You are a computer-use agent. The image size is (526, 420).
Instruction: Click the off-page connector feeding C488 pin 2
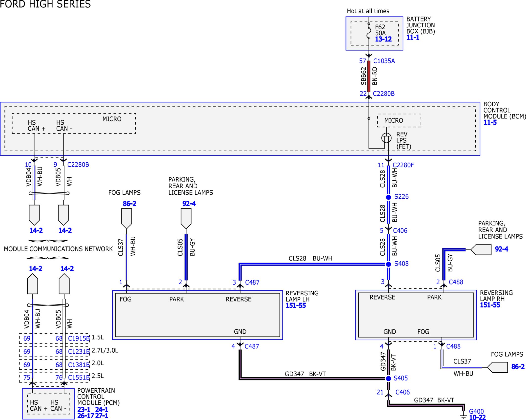[481, 250]
